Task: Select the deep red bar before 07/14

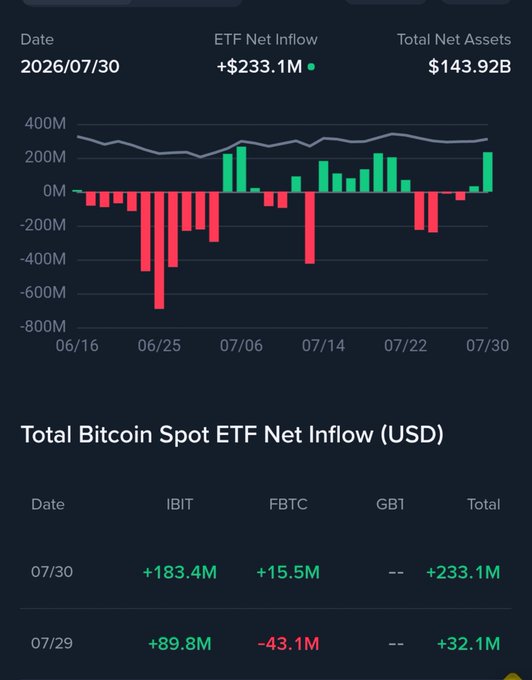Action: pyautogui.click(x=310, y=228)
